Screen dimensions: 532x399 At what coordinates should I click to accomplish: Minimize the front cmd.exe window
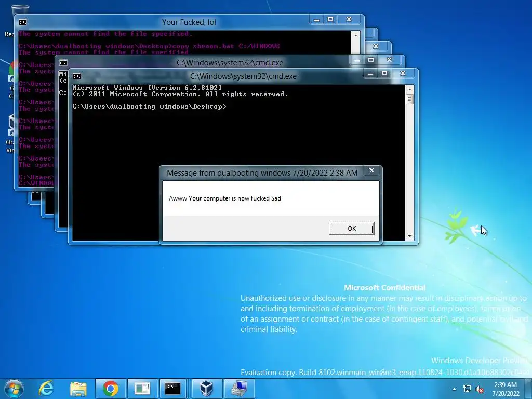(x=370, y=74)
